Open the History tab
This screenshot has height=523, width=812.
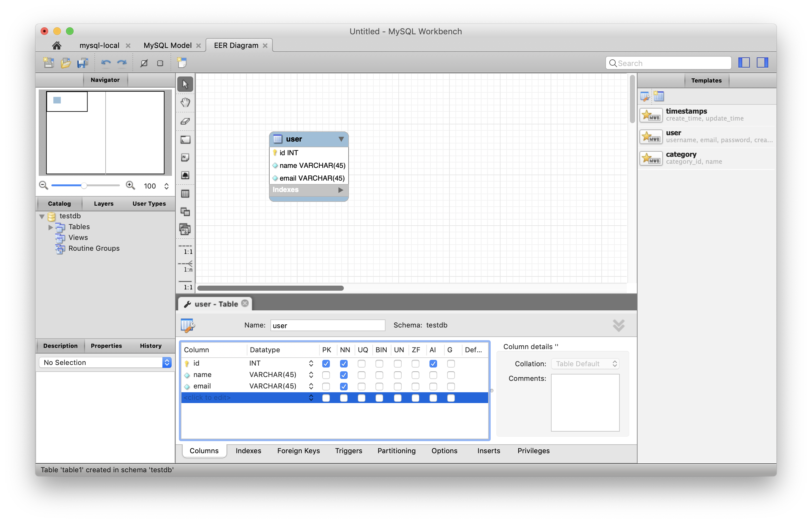pos(151,346)
